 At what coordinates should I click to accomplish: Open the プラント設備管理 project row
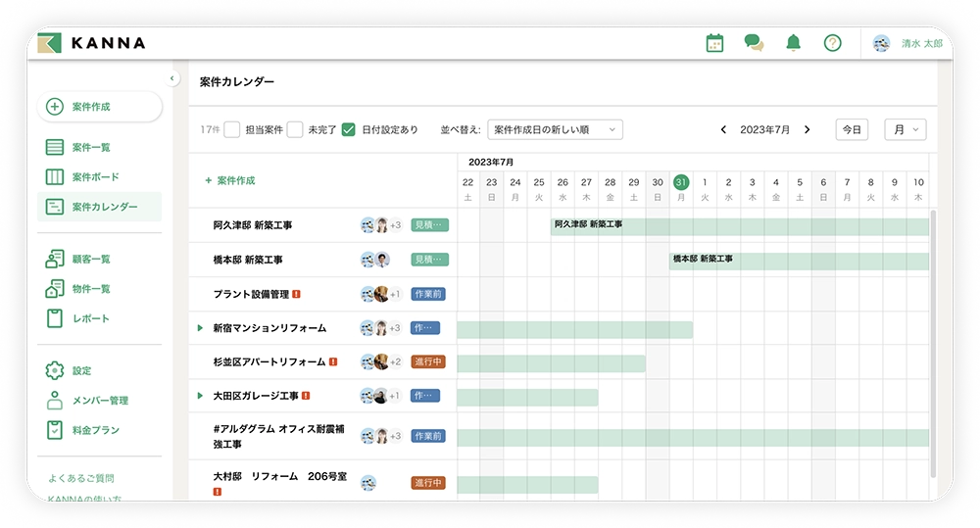pos(251,294)
